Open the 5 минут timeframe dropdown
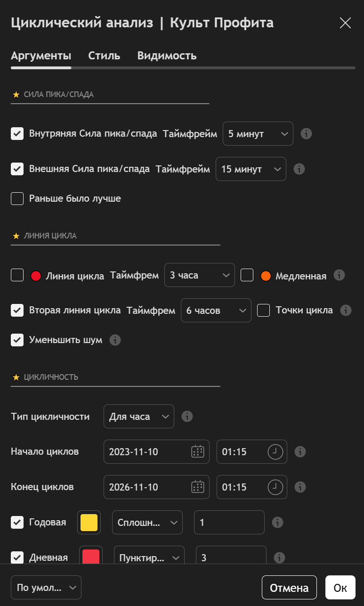364x606 pixels. click(x=258, y=134)
